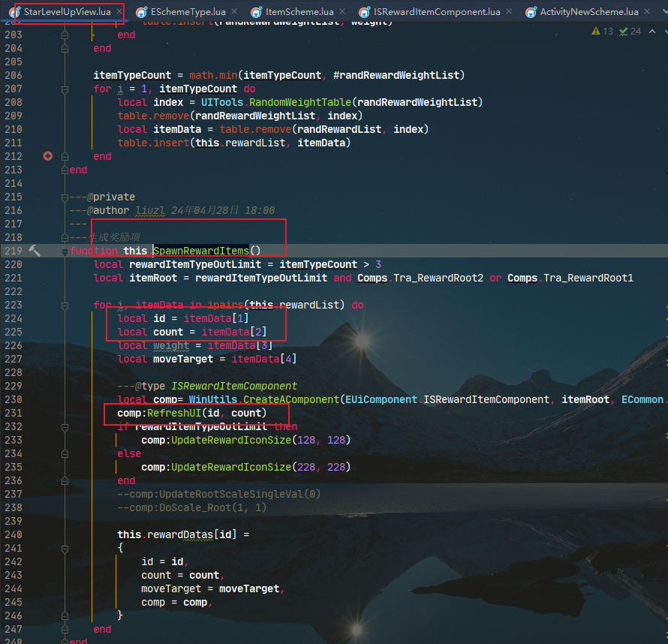
Task: Toggle fold marker at end on line 212
Action: pyautogui.click(x=65, y=156)
